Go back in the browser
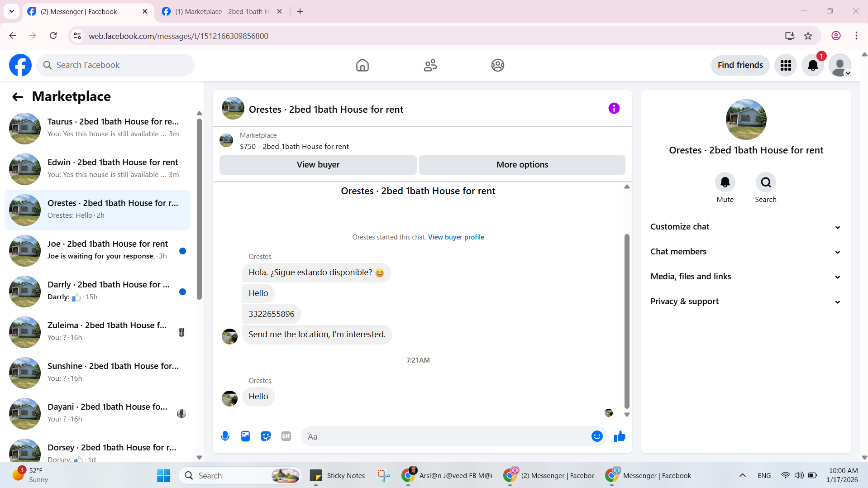The image size is (868, 488). (x=13, y=36)
